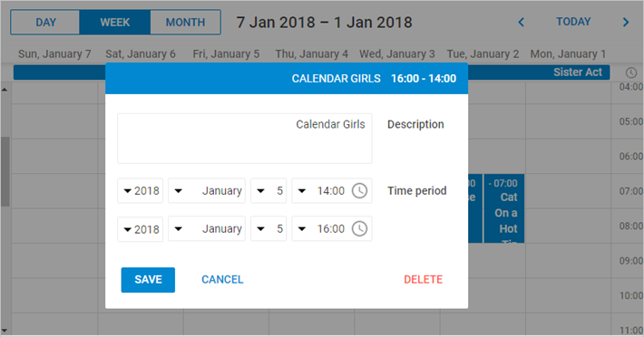
Task: Open the start time clock picker icon
Action: click(359, 190)
